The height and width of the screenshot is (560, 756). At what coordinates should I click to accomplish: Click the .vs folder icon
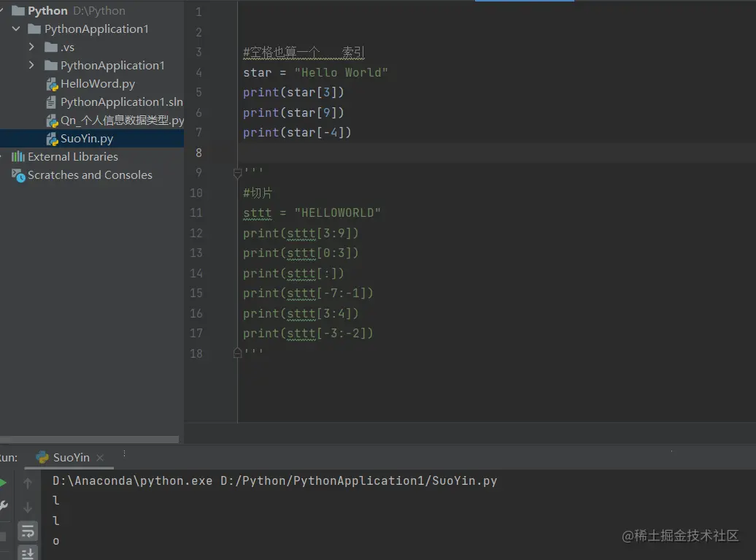pyautogui.click(x=51, y=47)
